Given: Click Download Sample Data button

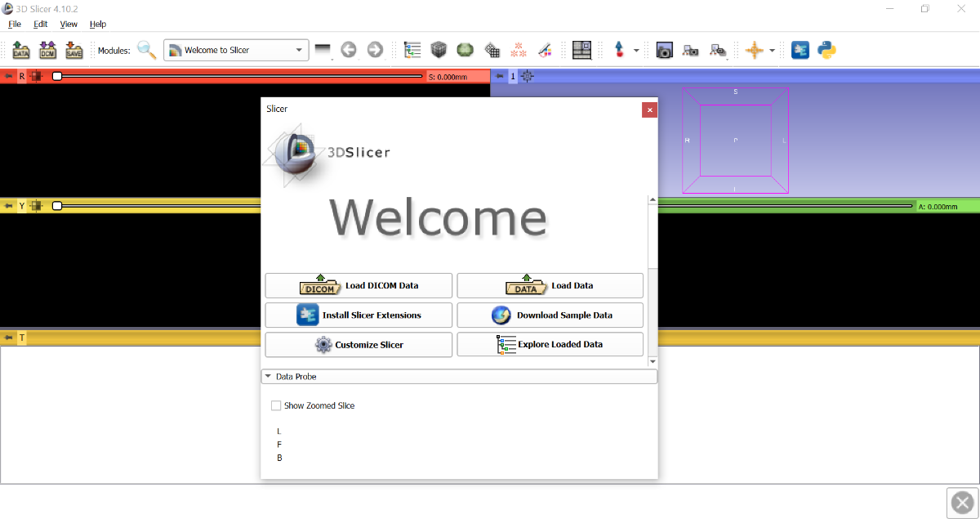Looking at the screenshot, I should coord(550,315).
